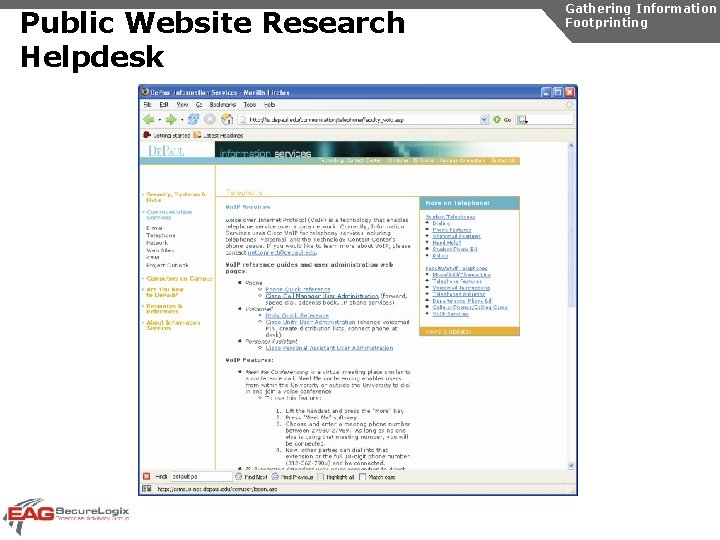Click the Back arrow in Firefox toolbar
This screenshot has height=540, width=720.
point(149,120)
